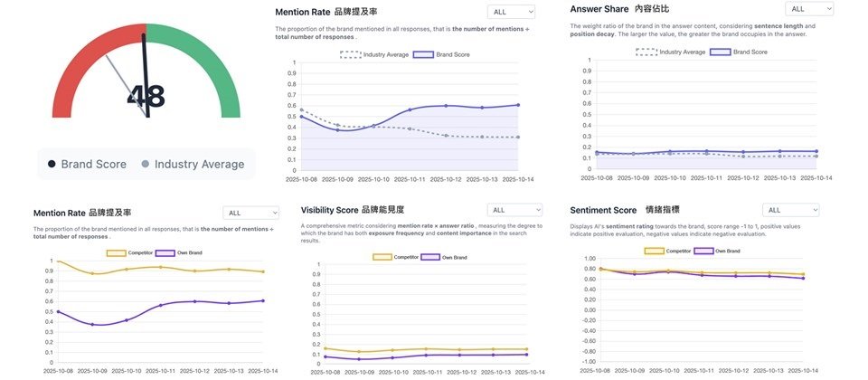Viewport: 868px width, 380px height.
Task: Click the gauge value 48
Action: 145,97
